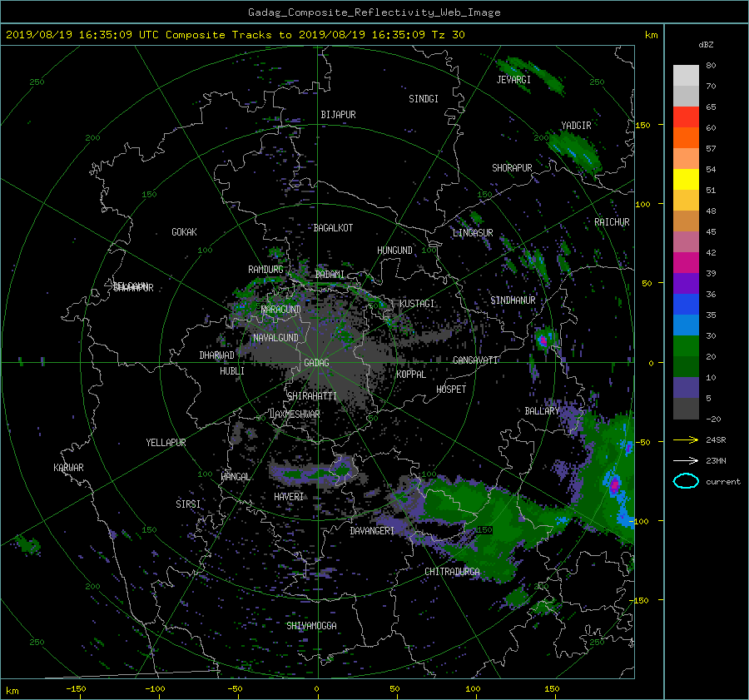Viewport: 749px width, 700px height.
Task: Click the RAICHUR label
Action: (612, 222)
